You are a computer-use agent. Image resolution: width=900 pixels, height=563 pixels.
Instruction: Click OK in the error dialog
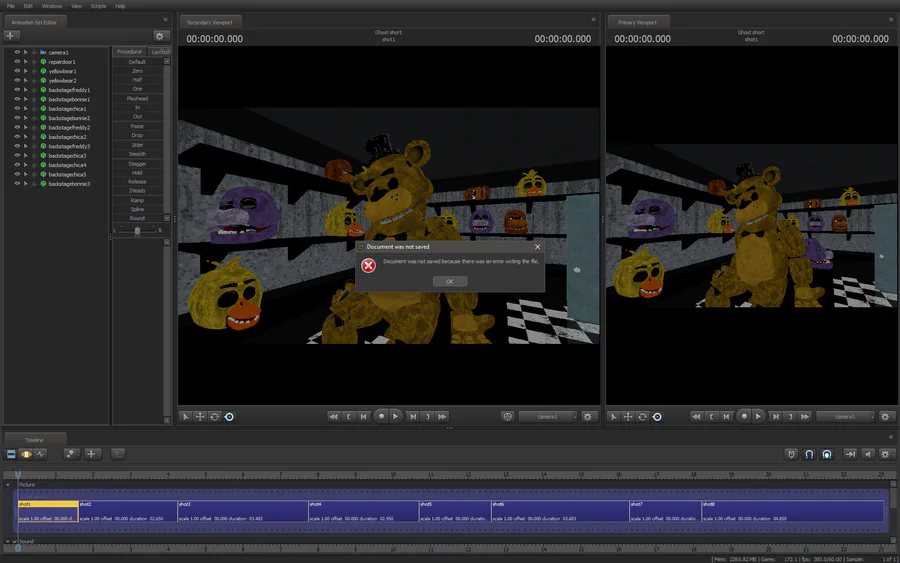coord(449,281)
